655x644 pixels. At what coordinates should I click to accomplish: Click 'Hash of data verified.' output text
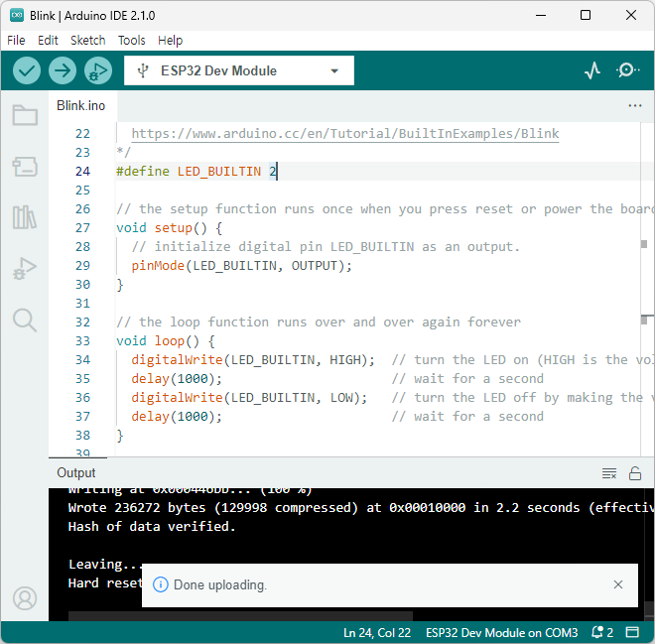152,526
